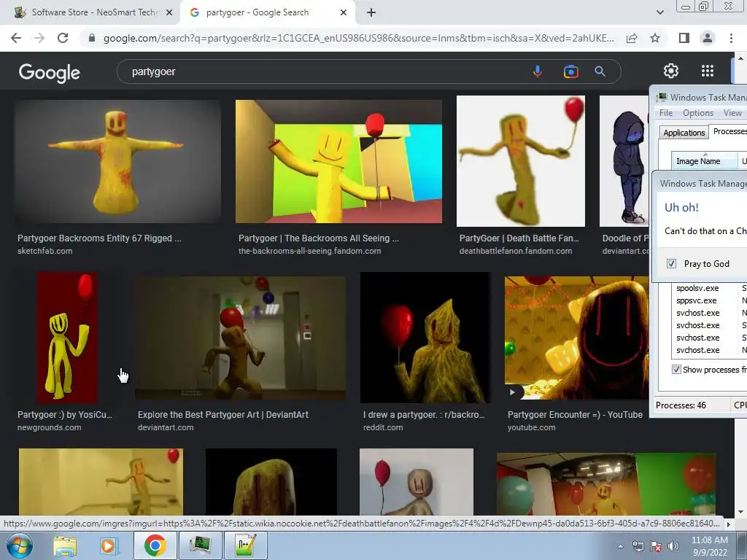The height and width of the screenshot is (560, 747).
Task: Open the running partygoer hallway thumbnail
Action: (x=240, y=338)
